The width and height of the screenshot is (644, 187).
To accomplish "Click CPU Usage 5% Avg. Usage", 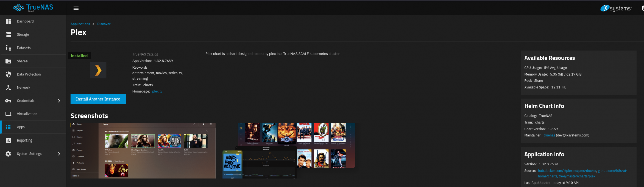I will pos(545,68).
